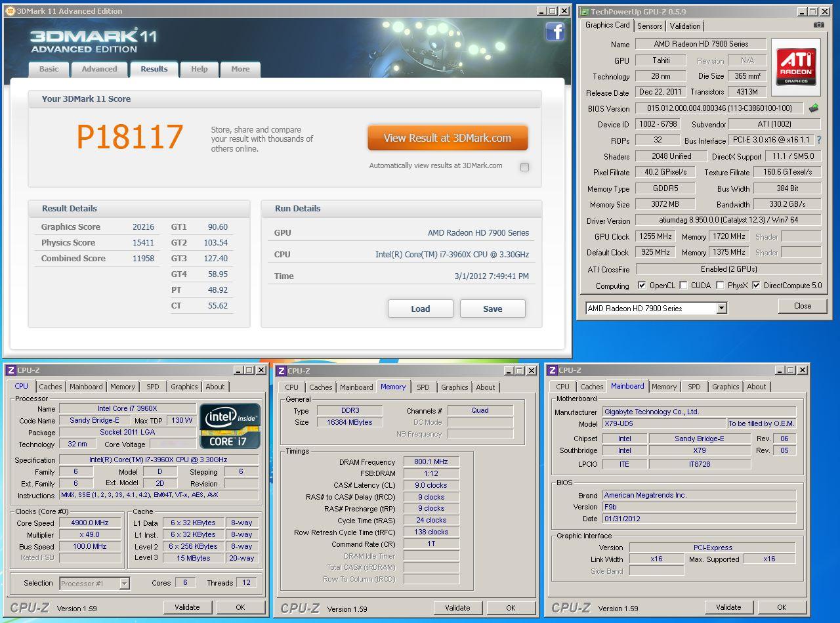The height and width of the screenshot is (623, 840).
Task: Open the More tab in 3DMark 11
Action: [x=240, y=69]
